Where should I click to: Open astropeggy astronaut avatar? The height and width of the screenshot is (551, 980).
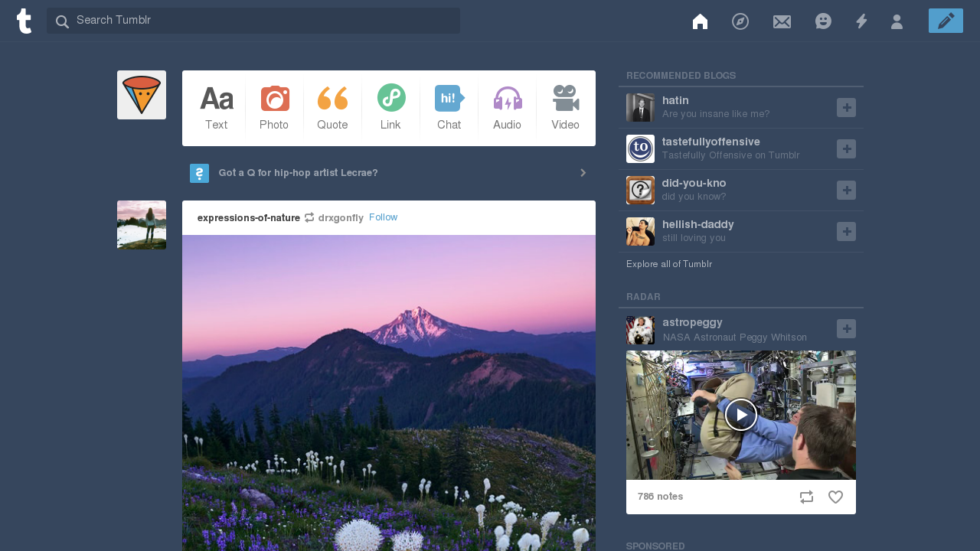[640, 330]
